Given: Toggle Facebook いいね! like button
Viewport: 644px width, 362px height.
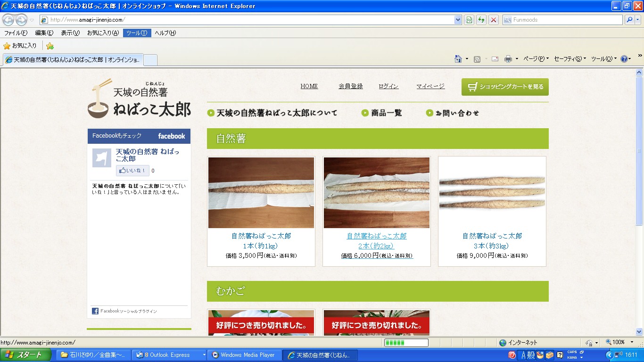Looking at the screenshot, I should pyautogui.click(x=132, y=171).
